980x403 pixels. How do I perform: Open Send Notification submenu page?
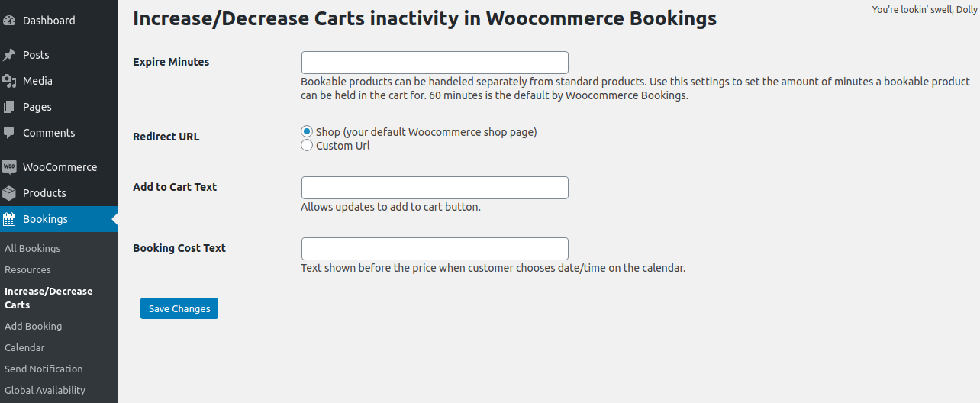coord(44,369)
